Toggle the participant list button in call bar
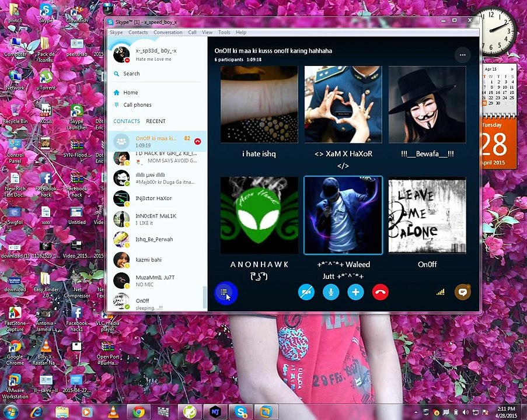This screenshot has width=527, height=420. 225,292
